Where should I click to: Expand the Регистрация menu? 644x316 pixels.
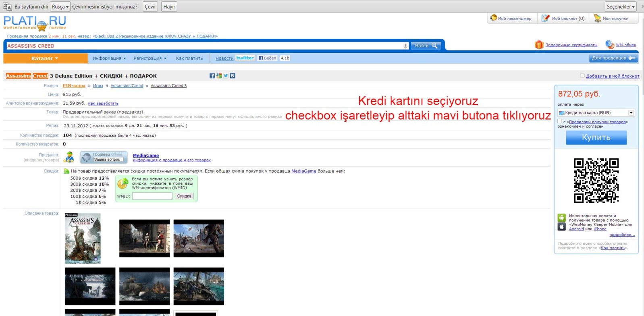pos(150,58)
